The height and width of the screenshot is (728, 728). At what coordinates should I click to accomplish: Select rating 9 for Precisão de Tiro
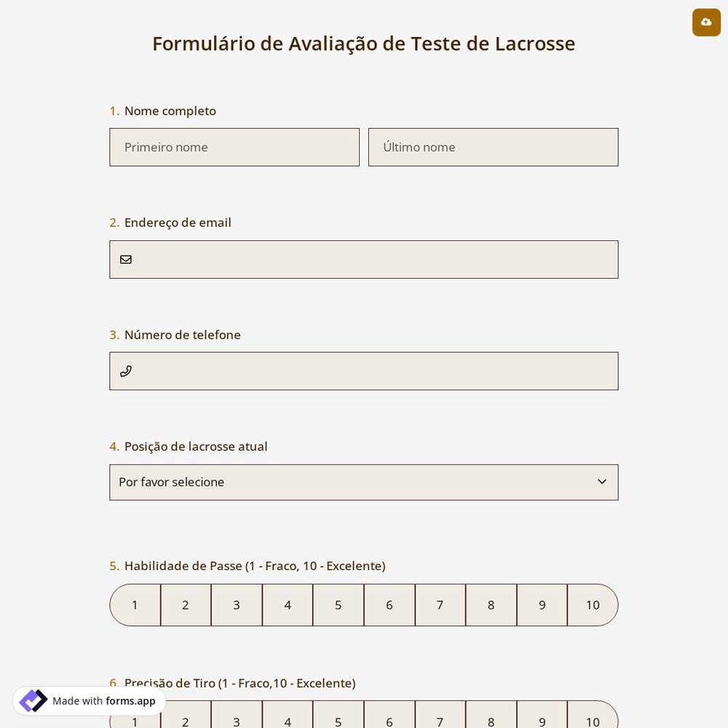[x=542, y=721]
